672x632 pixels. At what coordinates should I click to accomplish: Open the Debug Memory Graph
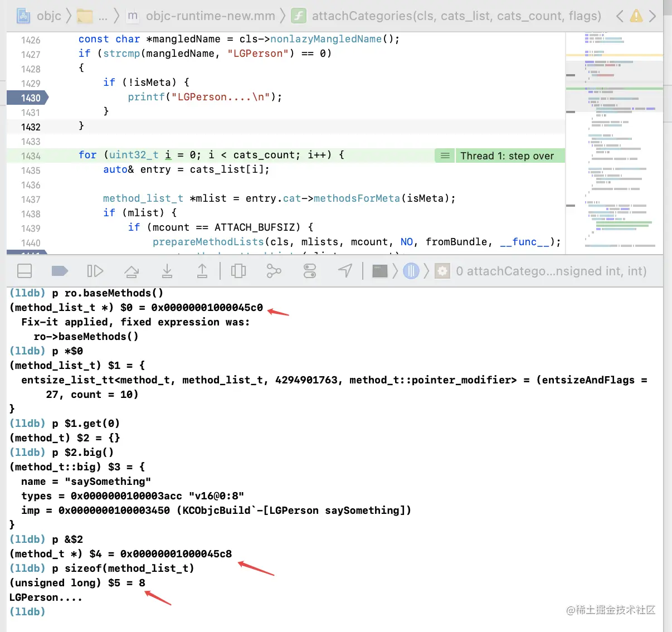coord(274,271)
